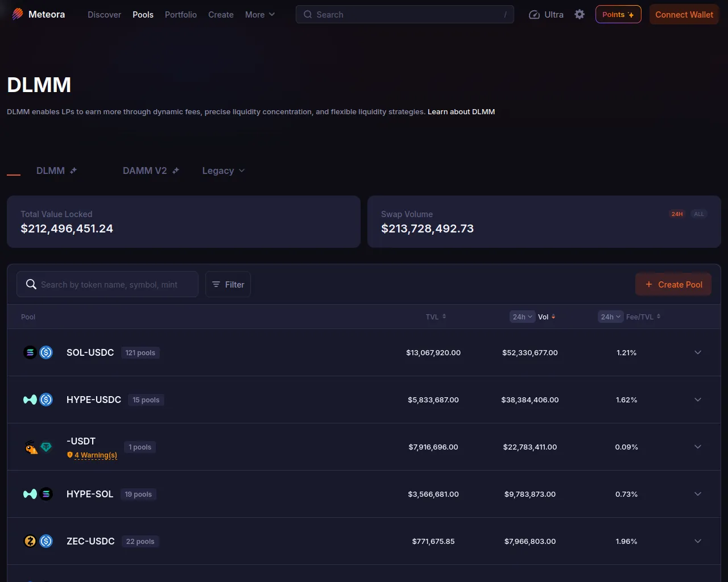Click the SOL-USDC pool name
This screenshot has width=728, height=582.
pyautogui.click(x=90, y=352)
